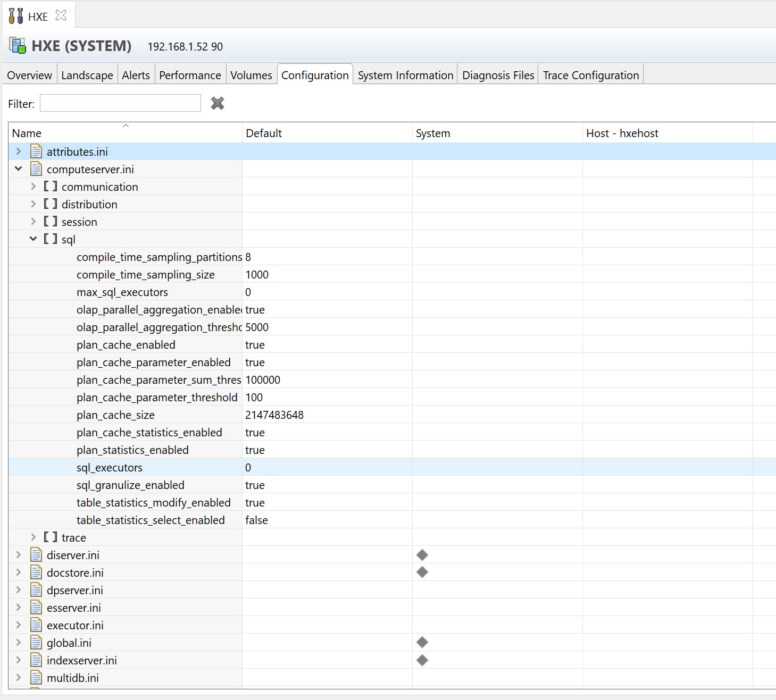Switch to the Performance tab

(190, 75)
